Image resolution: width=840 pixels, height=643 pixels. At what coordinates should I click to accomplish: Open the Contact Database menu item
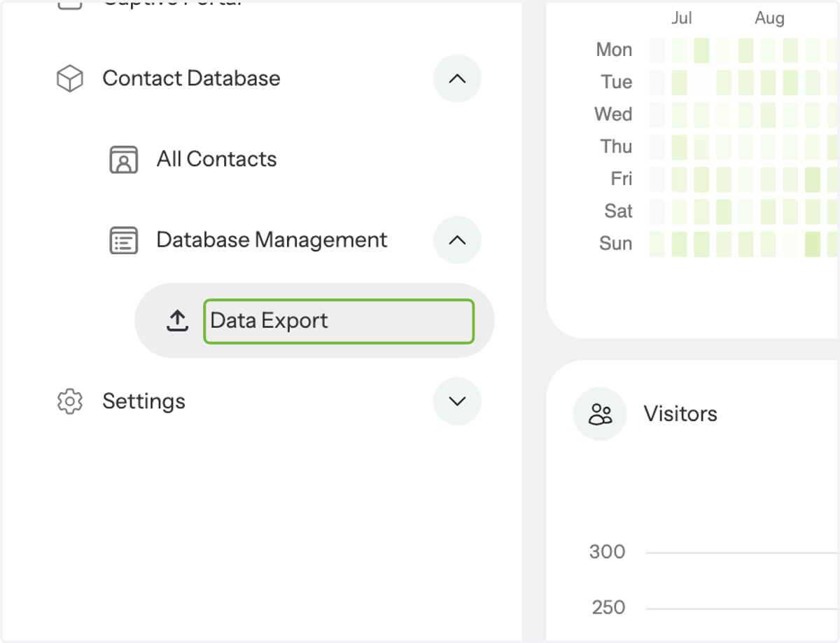click(x=191, y=78)
